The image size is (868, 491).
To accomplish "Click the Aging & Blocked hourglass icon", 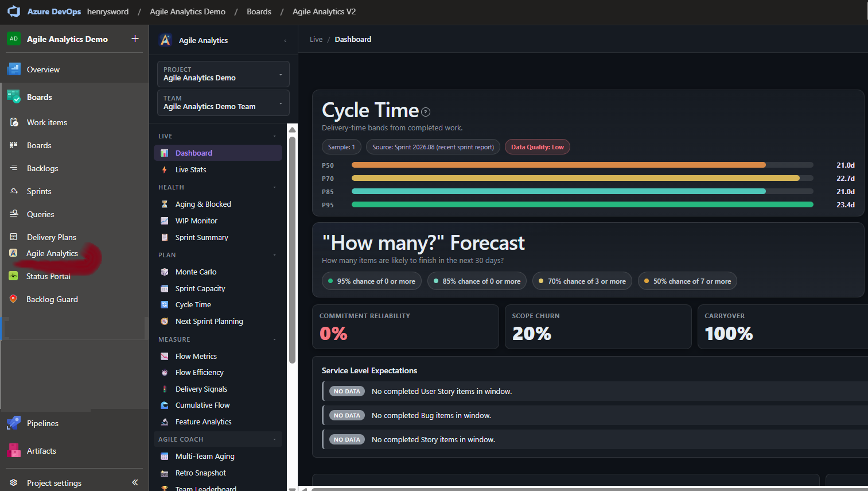I will [x=165, y=204].
